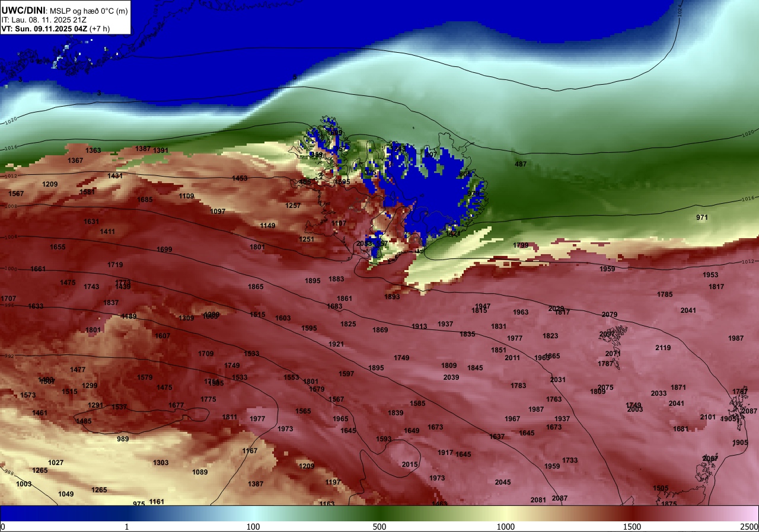This screenshot has height=532, width=759.
Task: Click the map value 1799
Action: pyautogui.click(x=521, y=245)
